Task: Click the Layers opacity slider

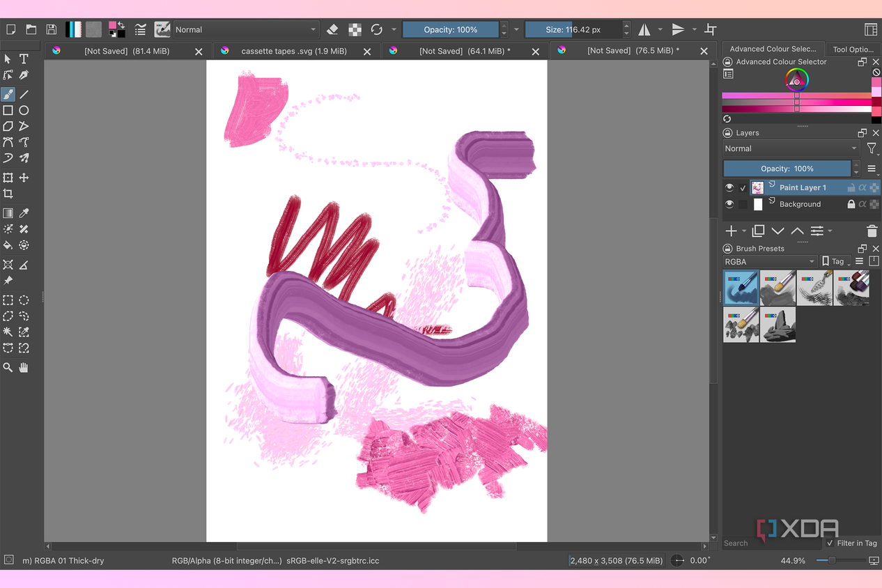Action: 787,169
